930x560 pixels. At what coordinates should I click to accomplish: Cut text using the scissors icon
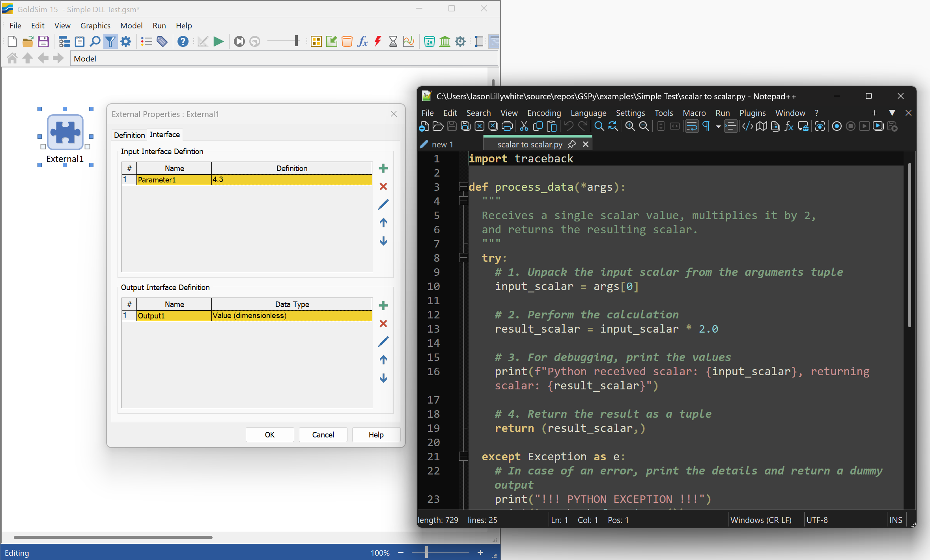click(x=524, y=126)
